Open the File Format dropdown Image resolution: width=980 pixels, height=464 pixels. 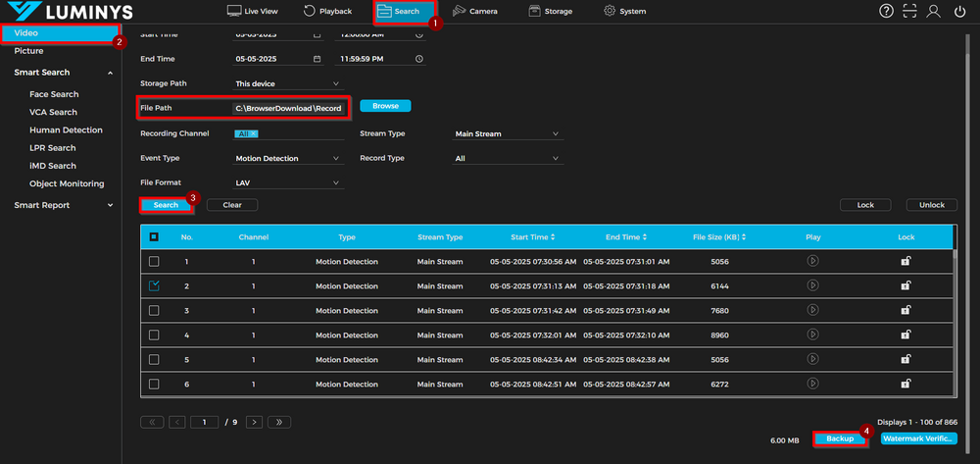288,182
